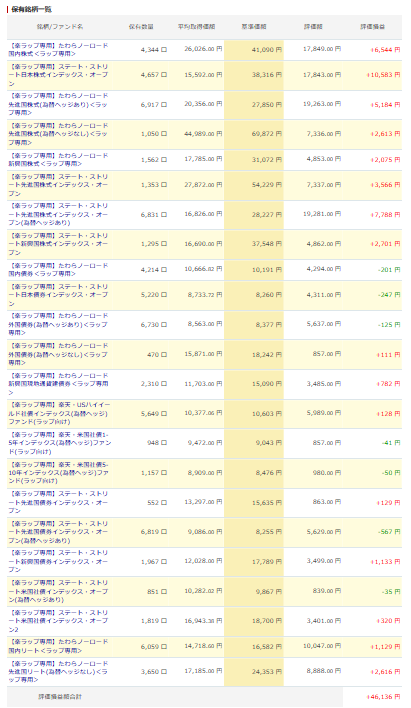This screenshot has height=708, width=411.
Task: Select the 26,026.00 円 average cost cell
Action: (203, 49)
